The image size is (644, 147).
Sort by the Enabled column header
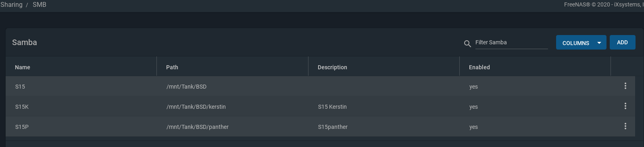(x=479, y=67)
